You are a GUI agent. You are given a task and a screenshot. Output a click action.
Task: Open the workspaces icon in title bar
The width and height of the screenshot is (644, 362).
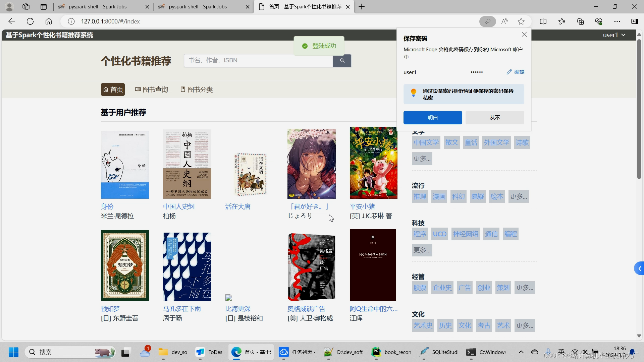[26, 7]
